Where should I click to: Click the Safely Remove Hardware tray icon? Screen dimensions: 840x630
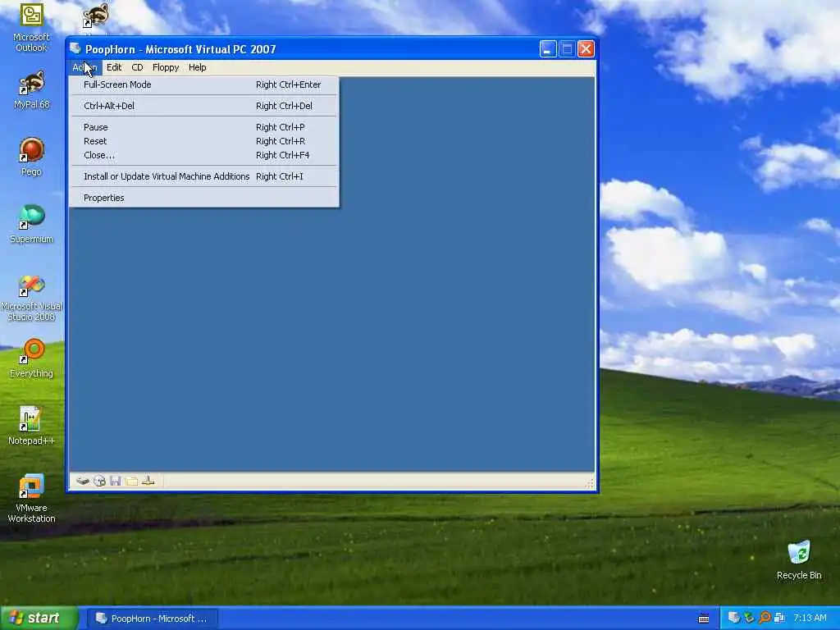(x=749, y=618)
